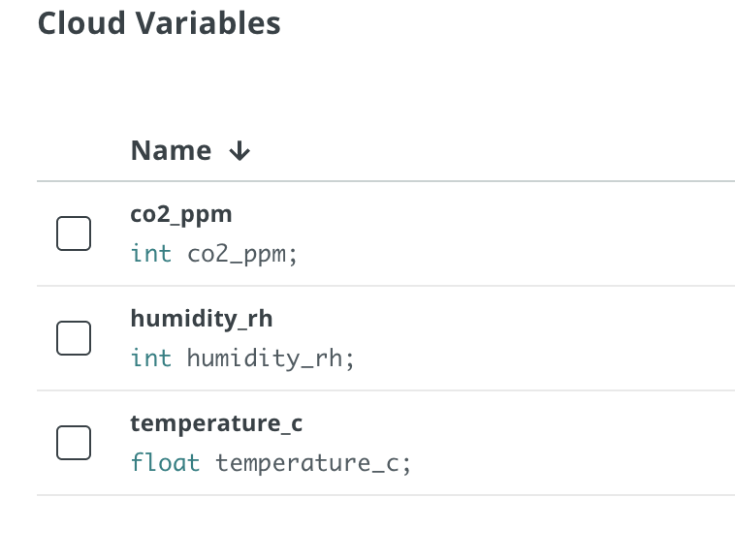Sort by the Name column header
Viewport: 735px width, 560px height.
pyautogui.click(x=172, y=151)
